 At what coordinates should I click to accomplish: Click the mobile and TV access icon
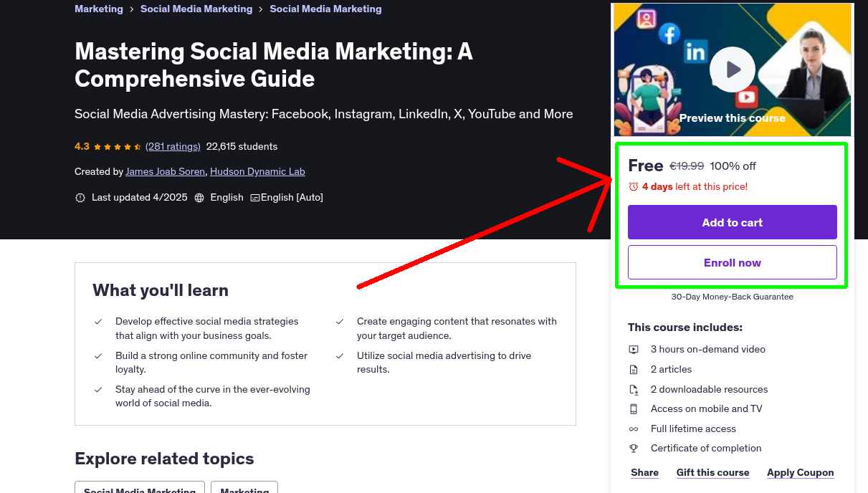pyautogui.click(x=634, y=409)
